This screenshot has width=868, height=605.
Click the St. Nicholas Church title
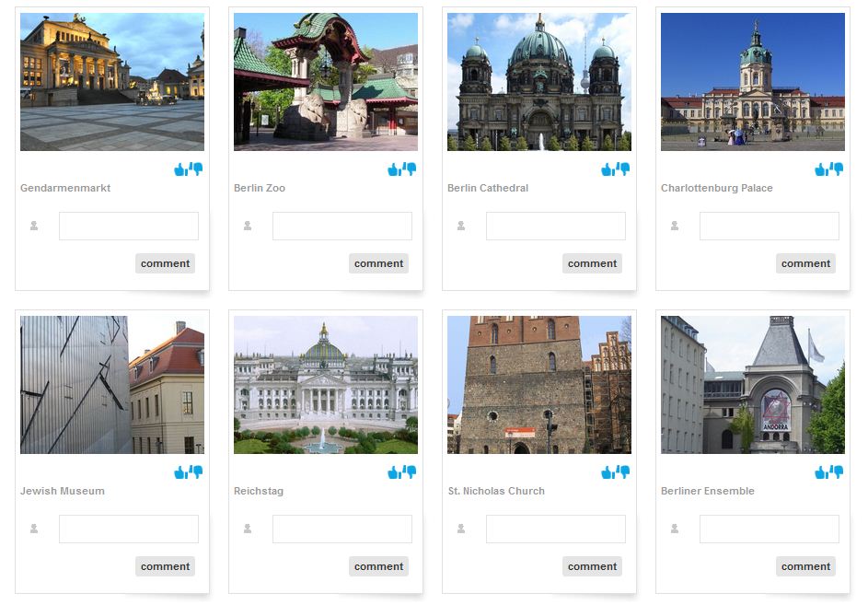(496, 491)
